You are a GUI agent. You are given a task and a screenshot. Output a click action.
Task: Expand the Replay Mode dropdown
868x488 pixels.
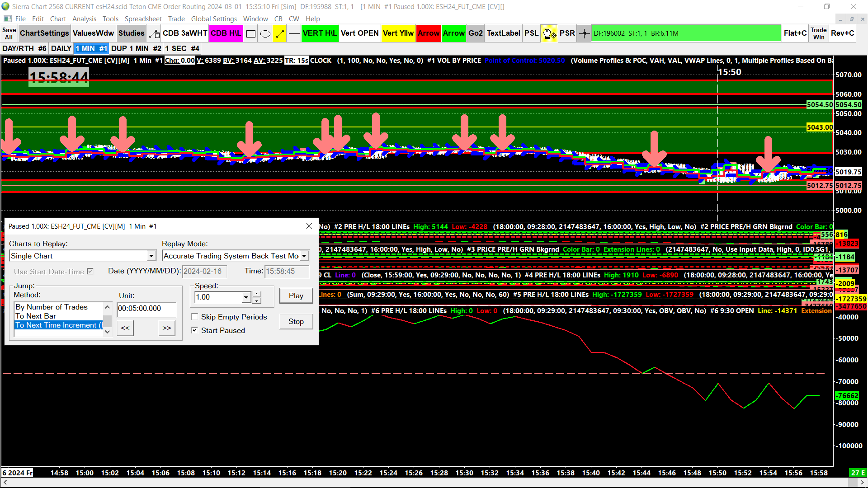(304, 256)
